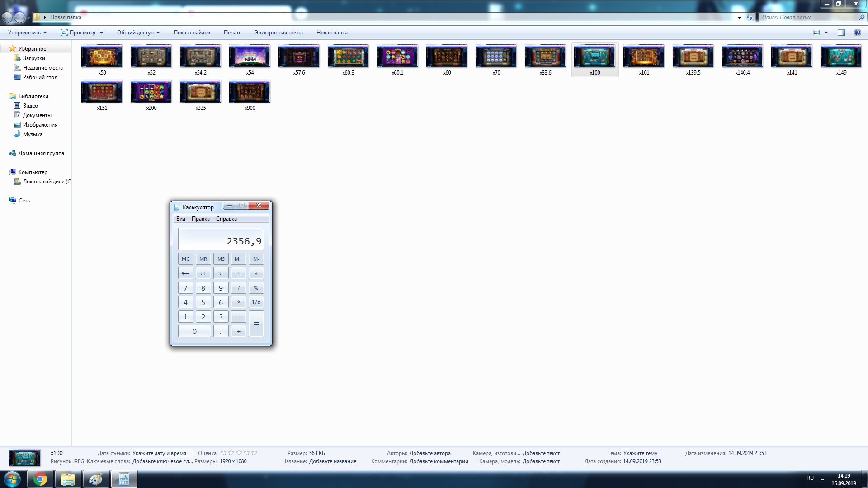Expand the Упорядочить dropdown menu
This screenshot has height=488, width=868.
(x=27, y=33)
